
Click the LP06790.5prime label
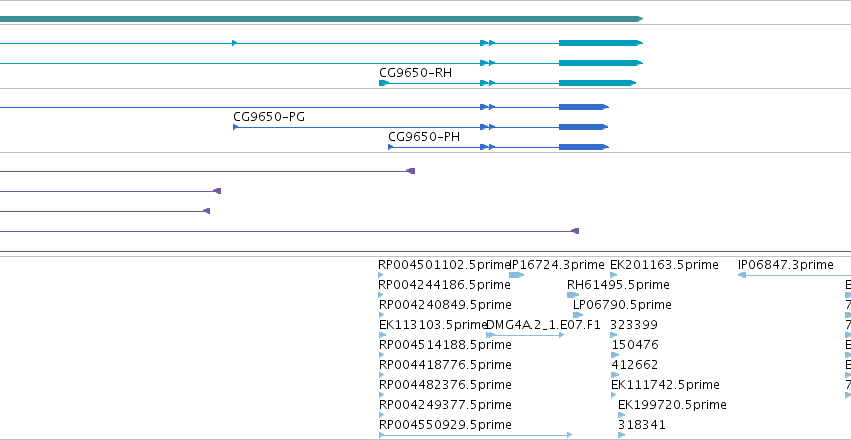(x=623, y=305)
